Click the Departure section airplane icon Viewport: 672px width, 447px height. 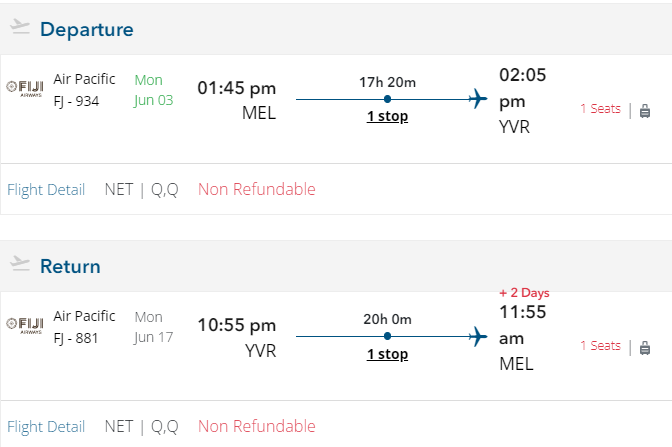tap(19, 27)
